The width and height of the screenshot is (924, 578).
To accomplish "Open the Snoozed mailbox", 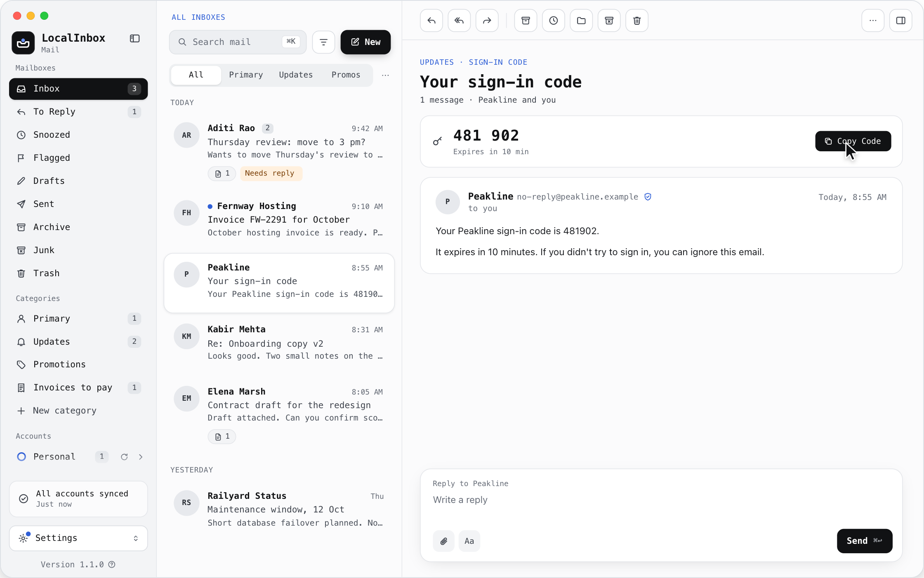I will click(78, 135).
